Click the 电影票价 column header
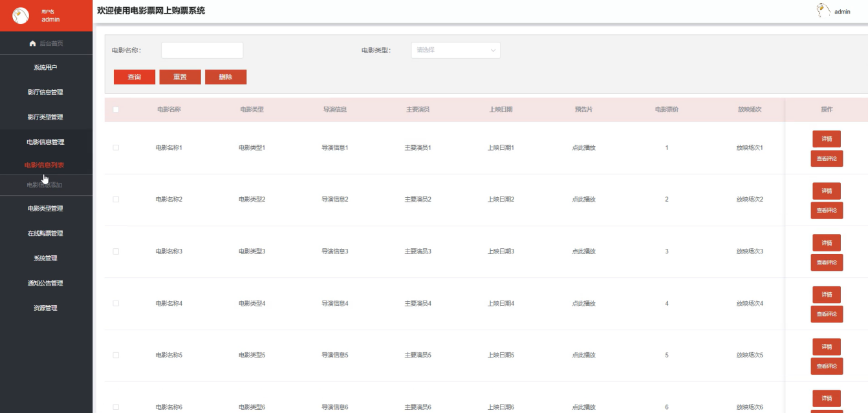The width and height of the screenshot is (868, 413). click(667, 110)
